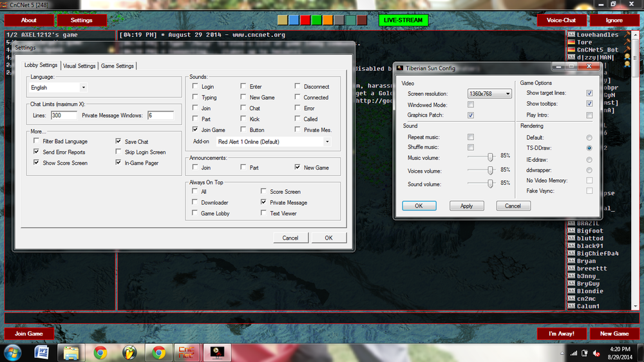Open first Chrome taskbar icon

[100, 352]
